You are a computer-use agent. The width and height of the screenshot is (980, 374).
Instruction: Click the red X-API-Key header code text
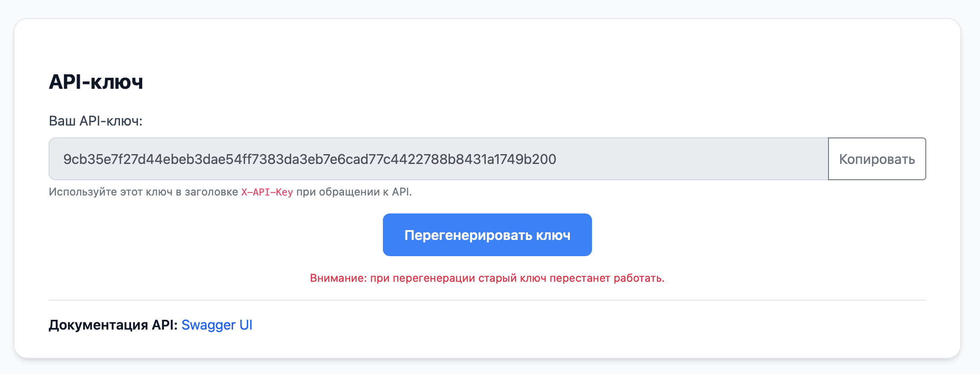[x=267, y=192]
